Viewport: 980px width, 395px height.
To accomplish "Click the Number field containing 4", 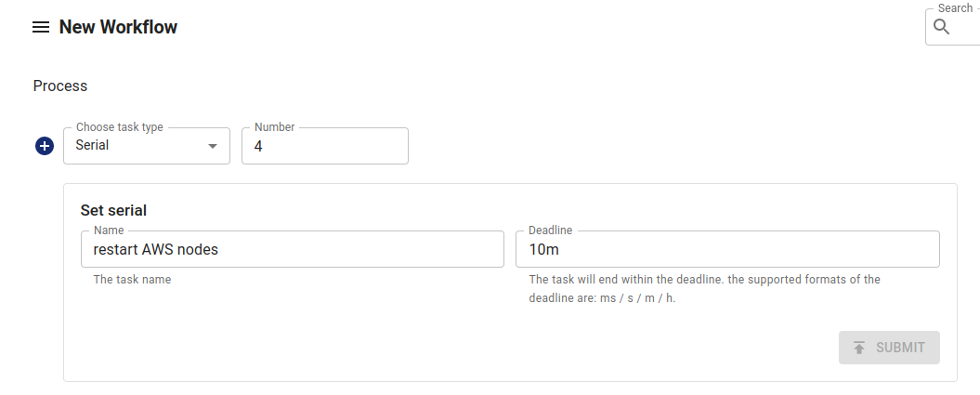I will [324, 146].
